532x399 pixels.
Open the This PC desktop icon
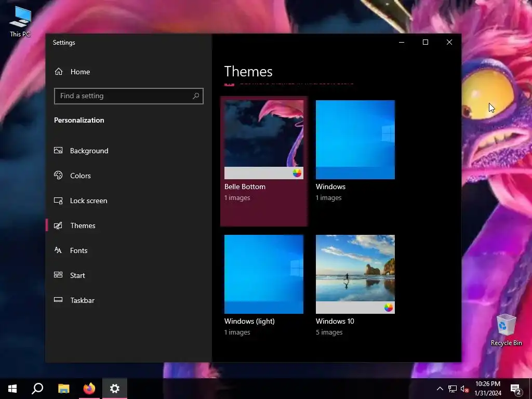tap(20, 22)
